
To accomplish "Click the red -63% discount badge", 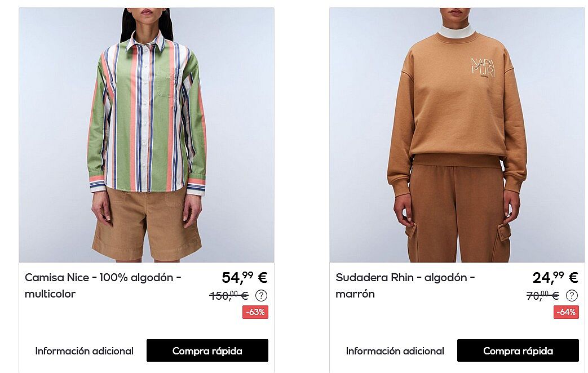I will [255, 312].
